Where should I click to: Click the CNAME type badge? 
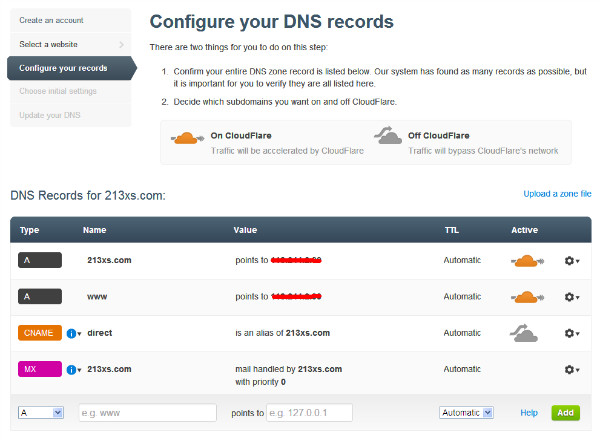(x=40, y=333)
